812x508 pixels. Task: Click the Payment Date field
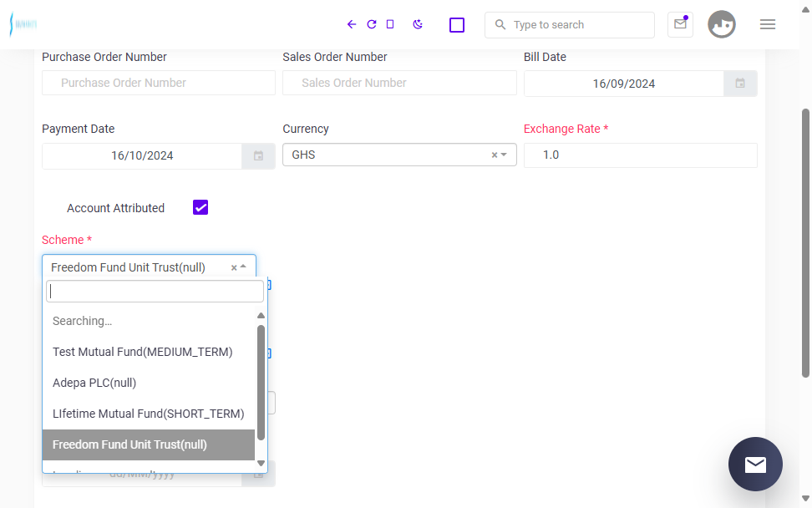142,156
